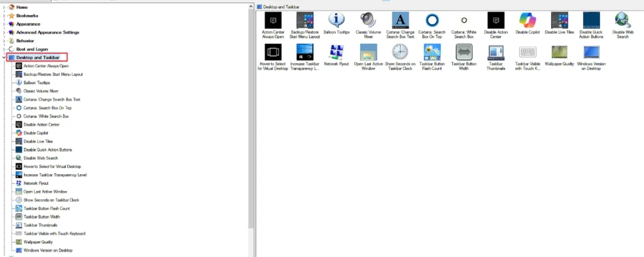The image size is (644, 257).
Task: Click the tree panel scrollbar up arrow
Action: click(251, 6)
